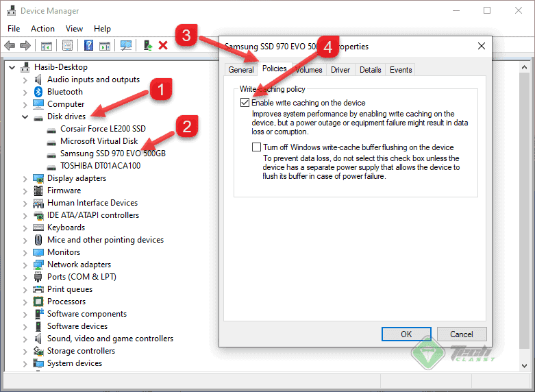Click the Sound, video and game controllers icon
Viewport: 535px width, 392px height.
[38, 339]
